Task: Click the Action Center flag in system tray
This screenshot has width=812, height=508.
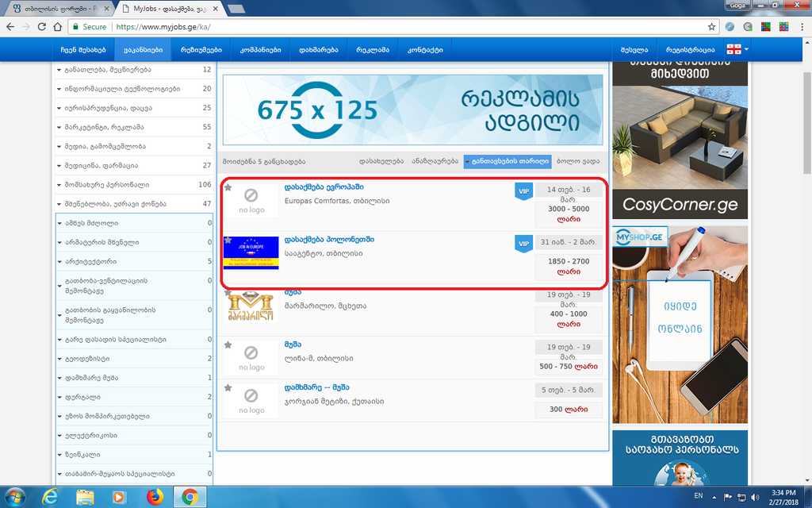Action: pos(728,497)
